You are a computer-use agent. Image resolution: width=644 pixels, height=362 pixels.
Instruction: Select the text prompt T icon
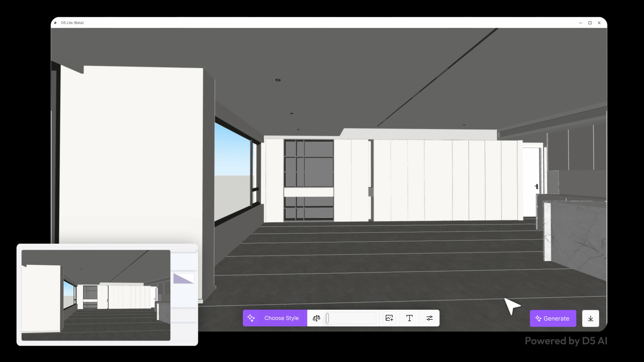coord(410,318)
